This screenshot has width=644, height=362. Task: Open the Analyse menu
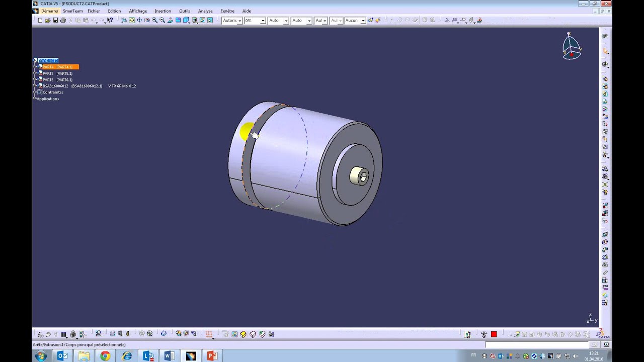pos(205,11)
